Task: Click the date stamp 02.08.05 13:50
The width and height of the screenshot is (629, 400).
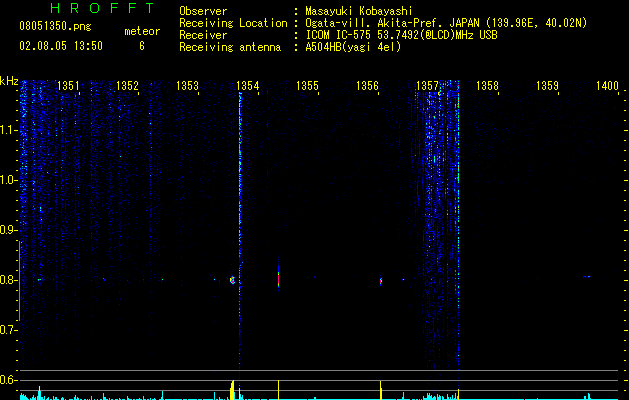Action: click(61, 46)
